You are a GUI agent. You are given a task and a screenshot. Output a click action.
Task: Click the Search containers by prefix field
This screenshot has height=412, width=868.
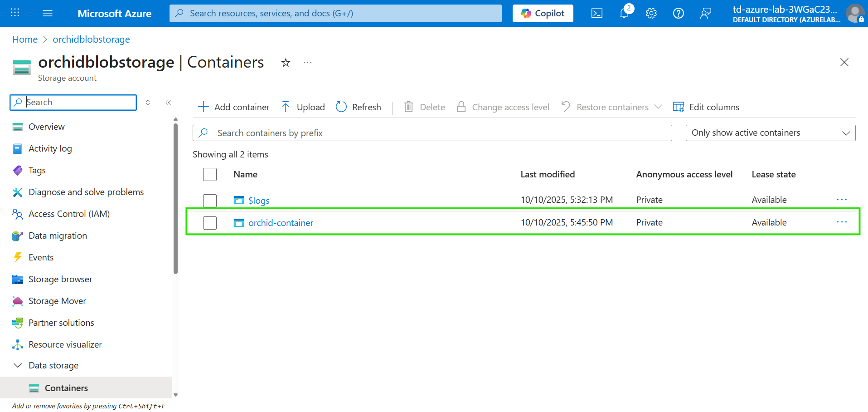[432, 133]
